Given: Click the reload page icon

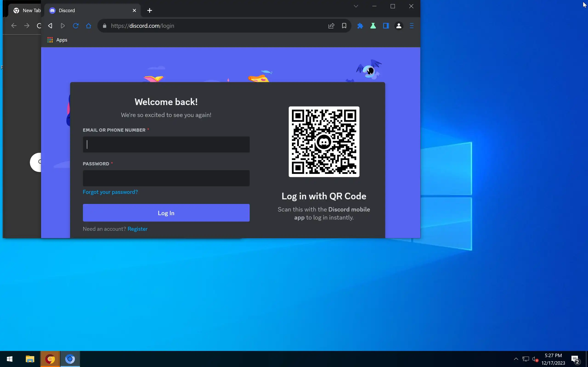Looking at the screenshot, I should click(x=76, y=26).
